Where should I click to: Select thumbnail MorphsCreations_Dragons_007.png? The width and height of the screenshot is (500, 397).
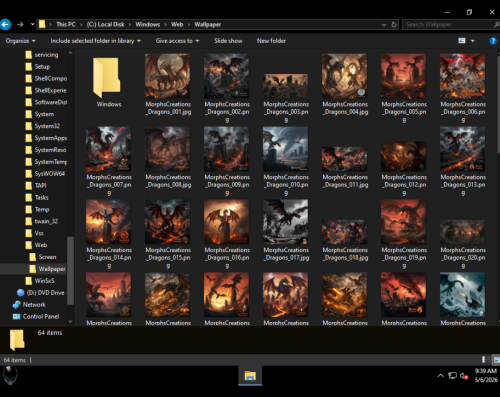pyautogui.click(x=108, y=149)
